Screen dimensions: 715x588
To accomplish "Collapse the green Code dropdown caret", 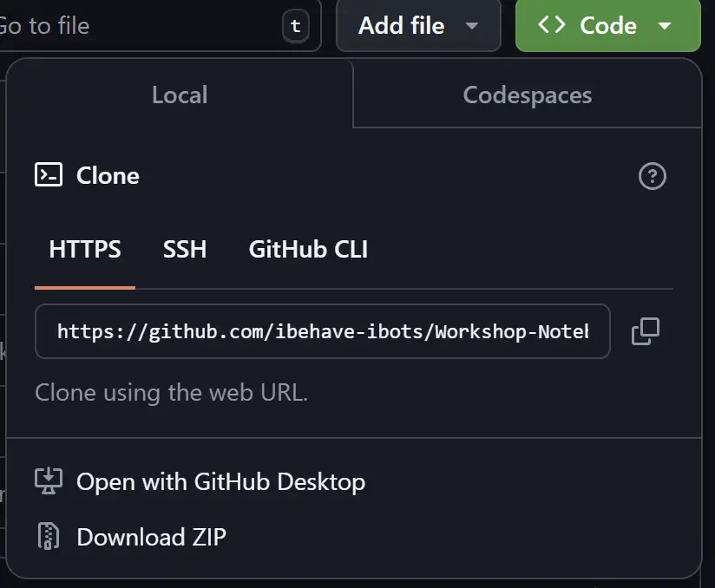I will click(x=666, y=26).
